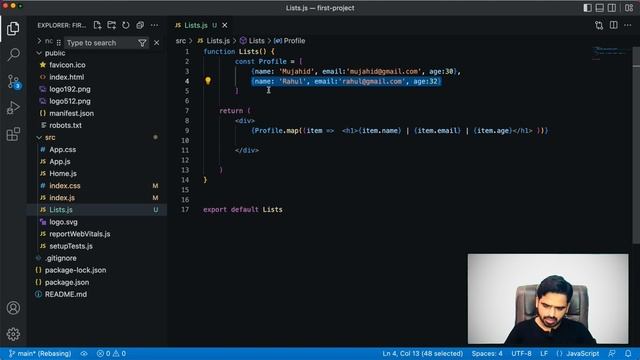Click UTF-8 encoding in status bar
This screenshot has height=360, width=640.
point(521,353)
